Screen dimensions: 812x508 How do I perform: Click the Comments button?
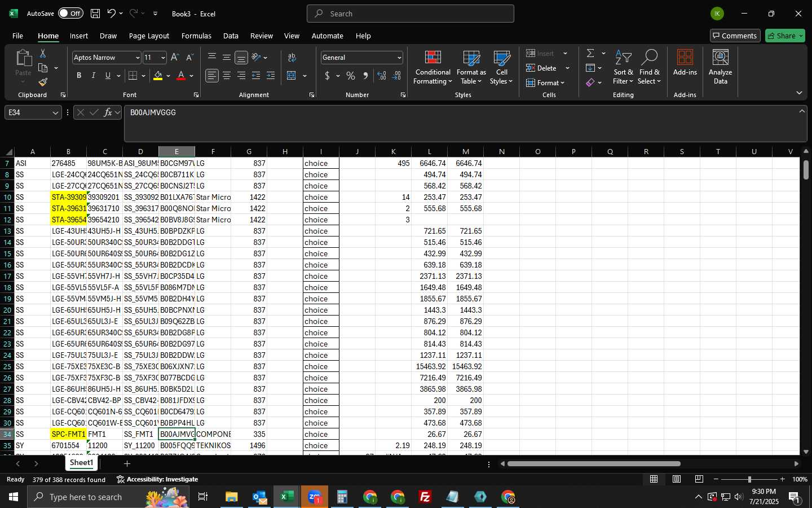(x=735, y=36)
